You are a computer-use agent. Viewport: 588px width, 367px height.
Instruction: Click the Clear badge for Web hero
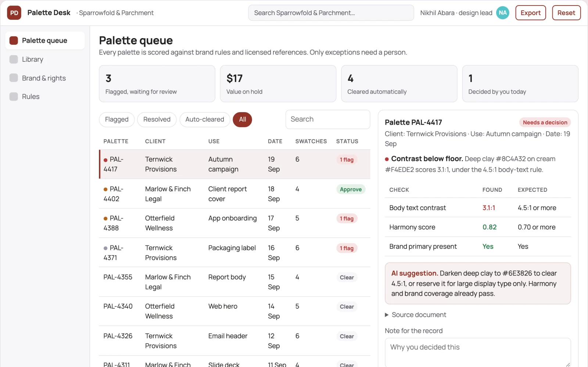pos(347,307)
